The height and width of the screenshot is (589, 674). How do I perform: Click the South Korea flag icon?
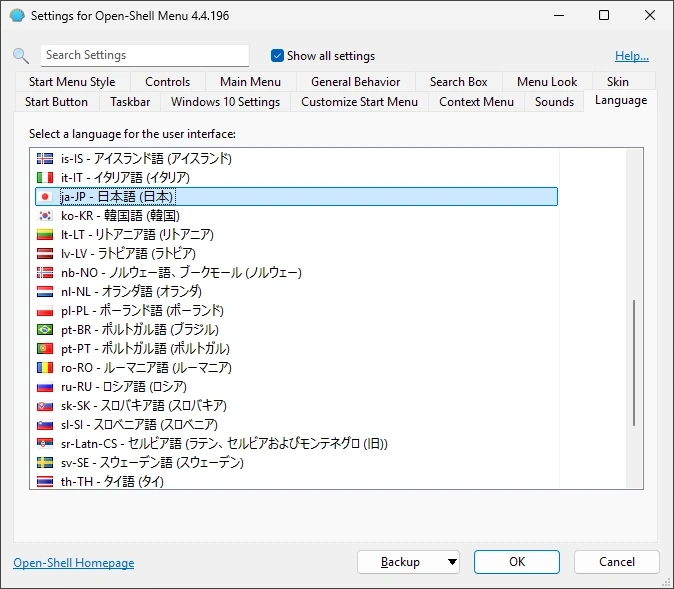[x=45, y=215]
